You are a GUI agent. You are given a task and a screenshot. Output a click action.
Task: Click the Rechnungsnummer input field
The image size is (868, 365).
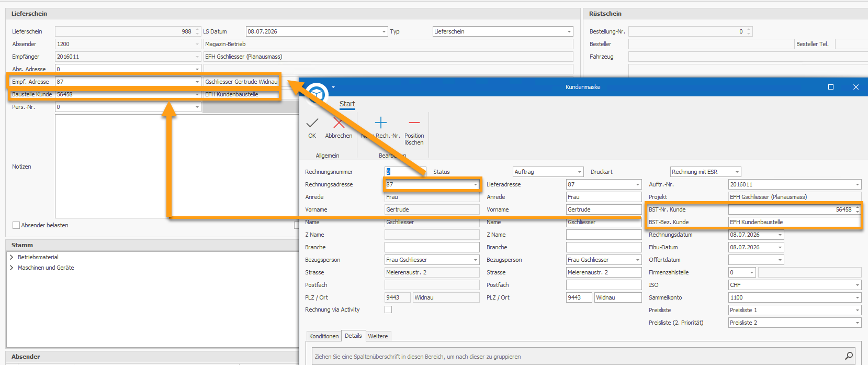click(405, 172)
